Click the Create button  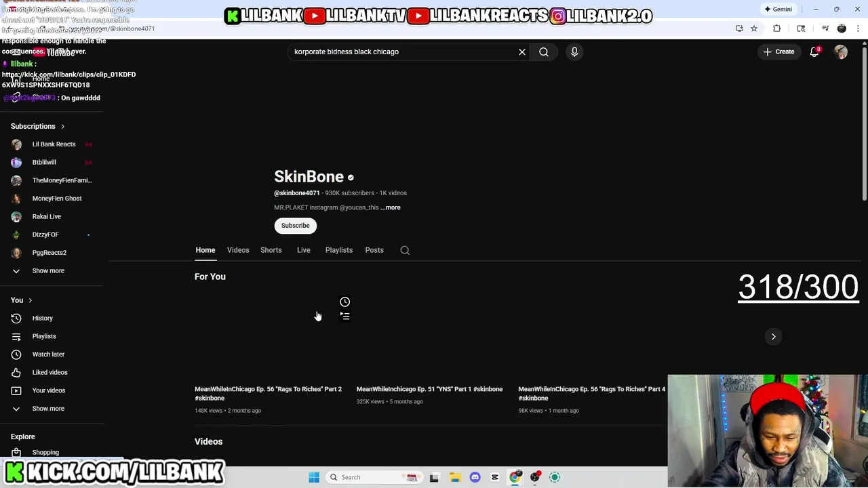coord(778,52)
